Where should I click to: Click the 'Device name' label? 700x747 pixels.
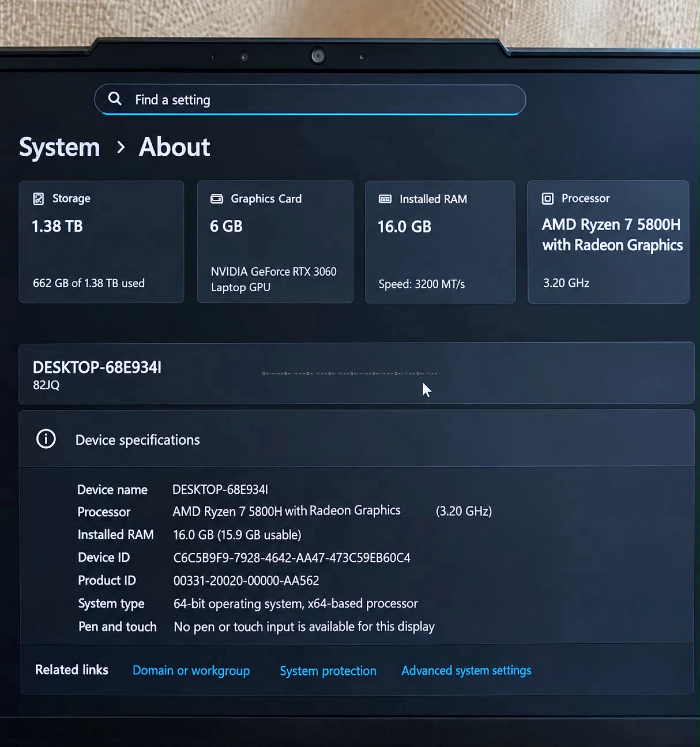pyautogui.click(x=112, y=490)
